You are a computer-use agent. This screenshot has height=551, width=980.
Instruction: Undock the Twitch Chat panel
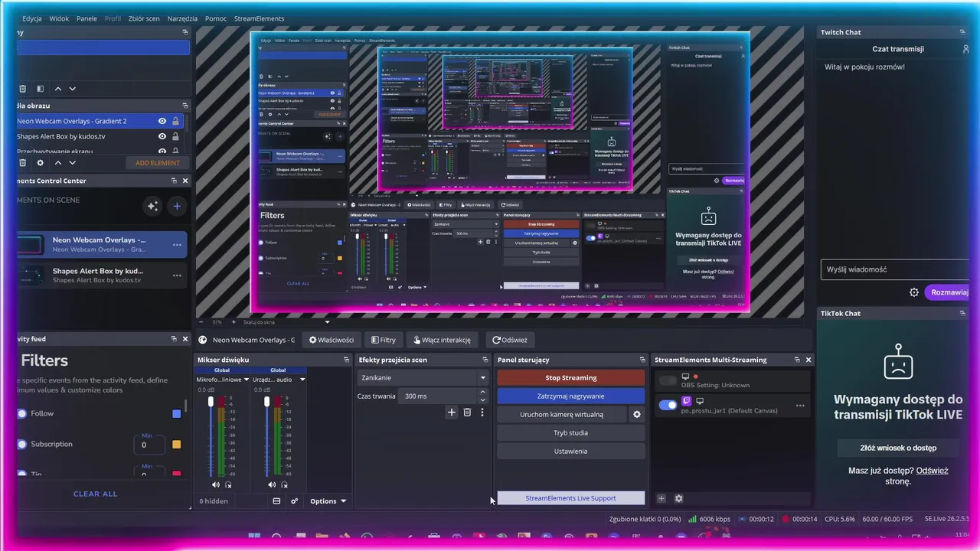pos(962,32)
